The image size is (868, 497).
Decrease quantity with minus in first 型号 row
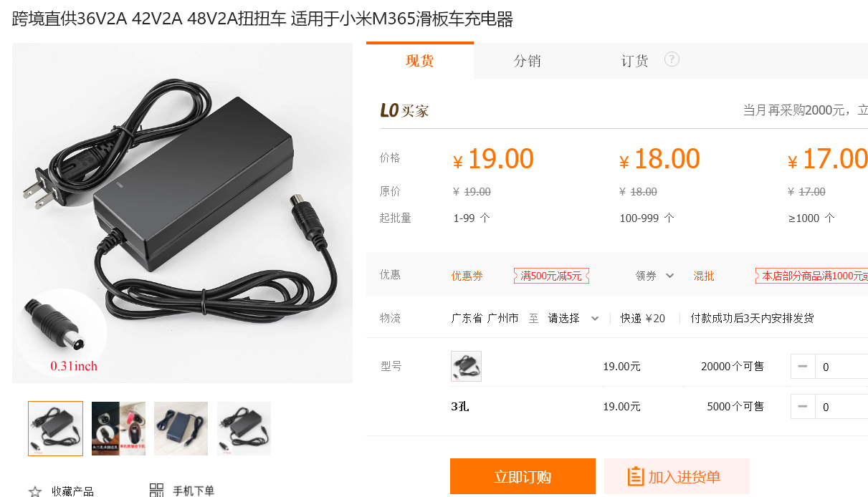click(x=802, y=367)
